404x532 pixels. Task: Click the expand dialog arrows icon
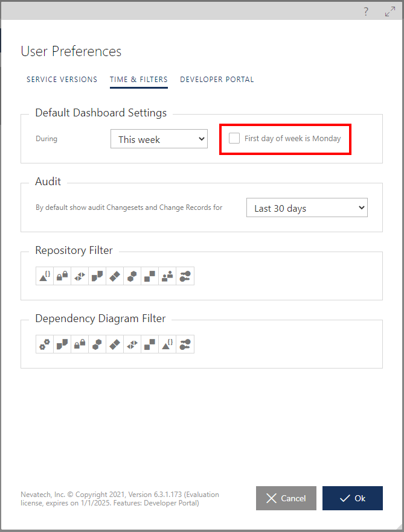[x=390, y=11]
